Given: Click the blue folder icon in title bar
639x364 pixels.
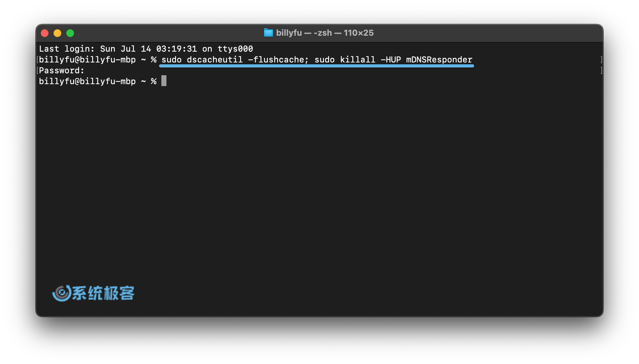Looking at the screenshot, I should pyautogui.click(x=268, y=33).
